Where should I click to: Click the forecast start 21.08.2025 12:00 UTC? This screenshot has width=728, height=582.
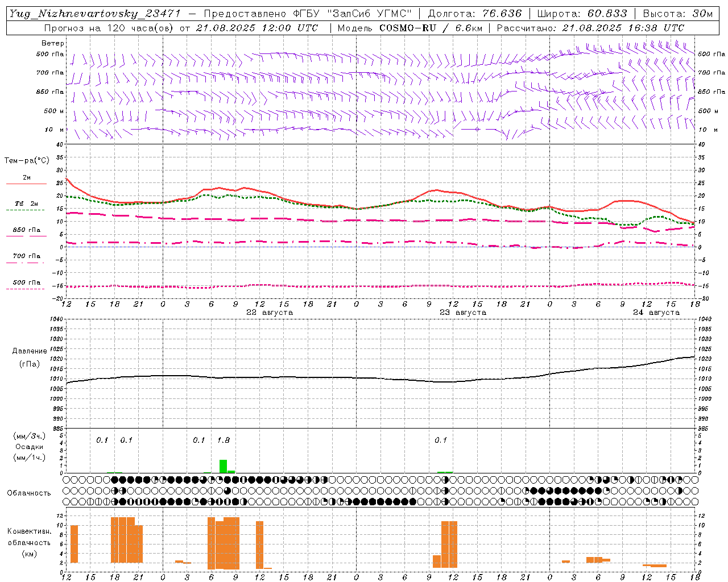point(257,28)
